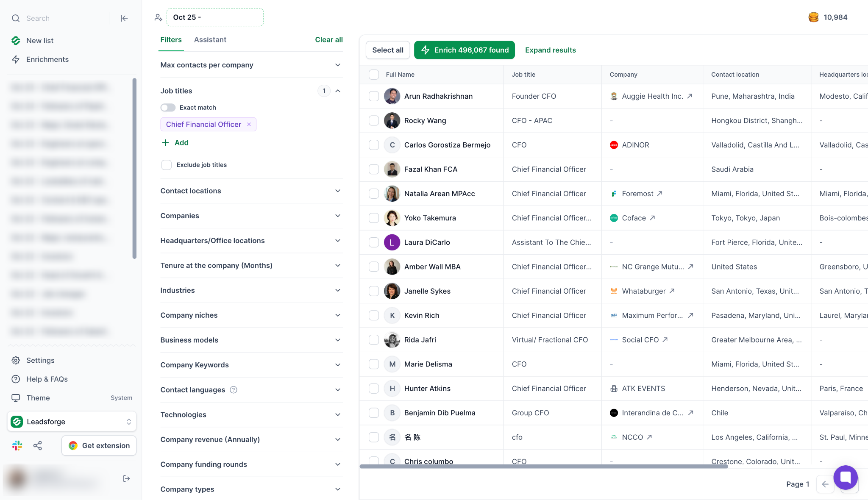
Task: Check the header select-all checkbox
Action: pos(374,75)
